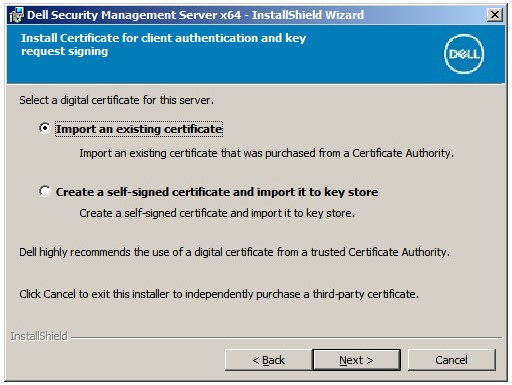
Task: Click the 'Install Certificate for client authentication' heading
Action: 163,45
